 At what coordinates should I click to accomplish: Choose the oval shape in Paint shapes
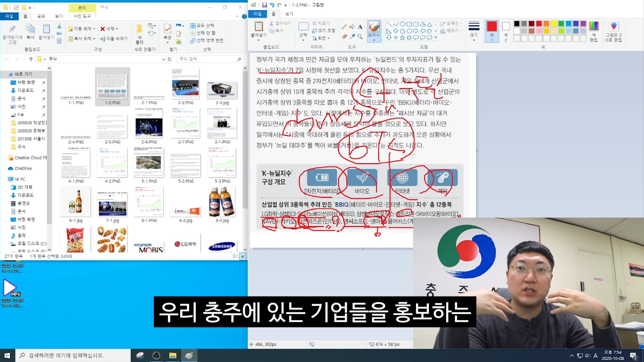coord(402,24)
